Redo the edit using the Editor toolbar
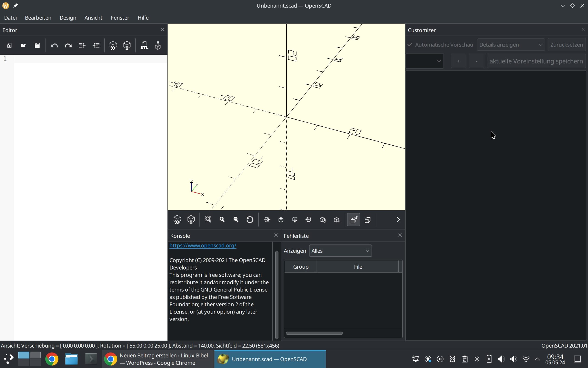This screenshot has height=368, width=588. click(68, 45)
